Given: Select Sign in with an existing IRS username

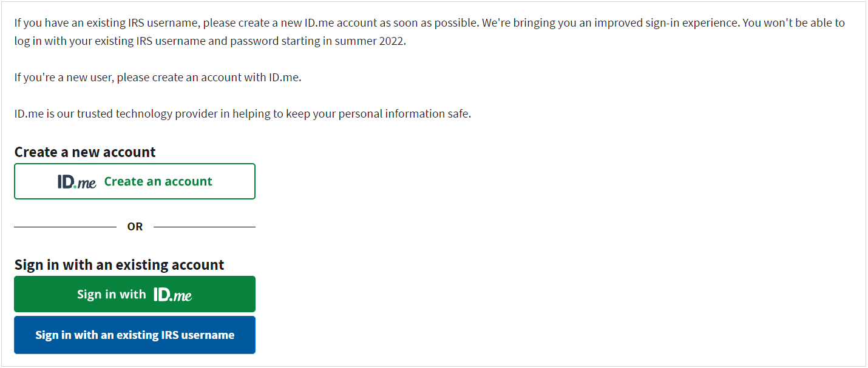Looking at the screenshot, I should click(x=135, y=335).
